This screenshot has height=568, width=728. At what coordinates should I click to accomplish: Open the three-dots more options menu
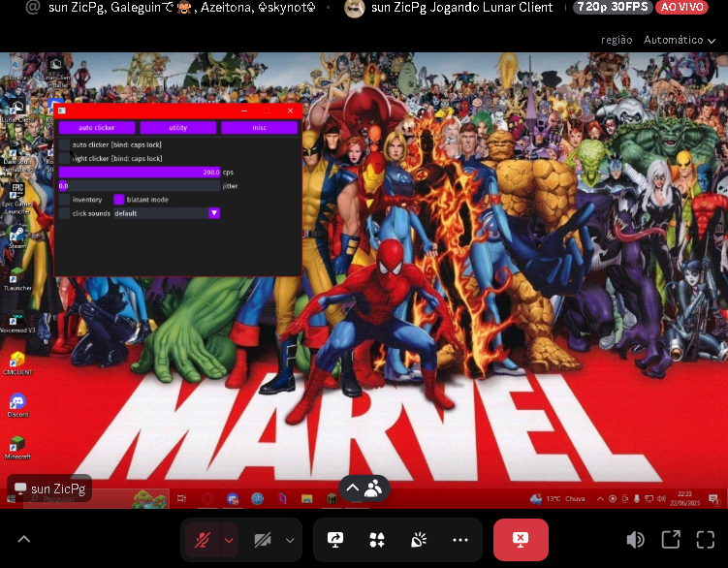460,540
